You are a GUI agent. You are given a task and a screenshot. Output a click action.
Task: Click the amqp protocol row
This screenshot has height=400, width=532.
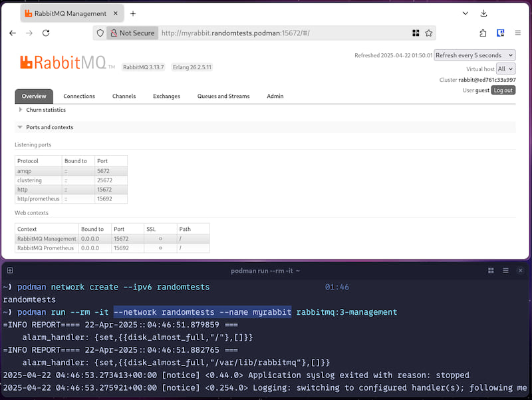click(71, 171)
